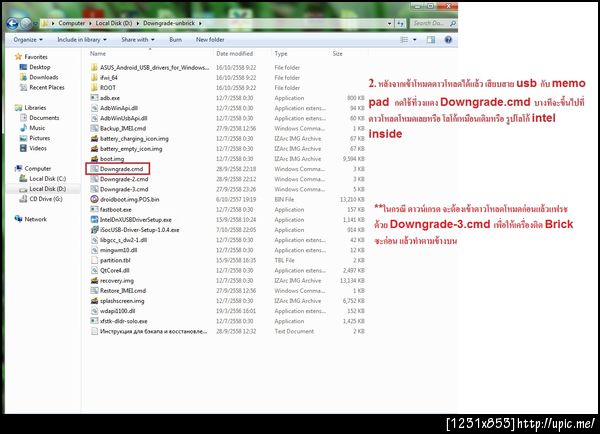Select iSocUSB-Driver-Setup-1.0.4.exe file icon

[94, 230]
